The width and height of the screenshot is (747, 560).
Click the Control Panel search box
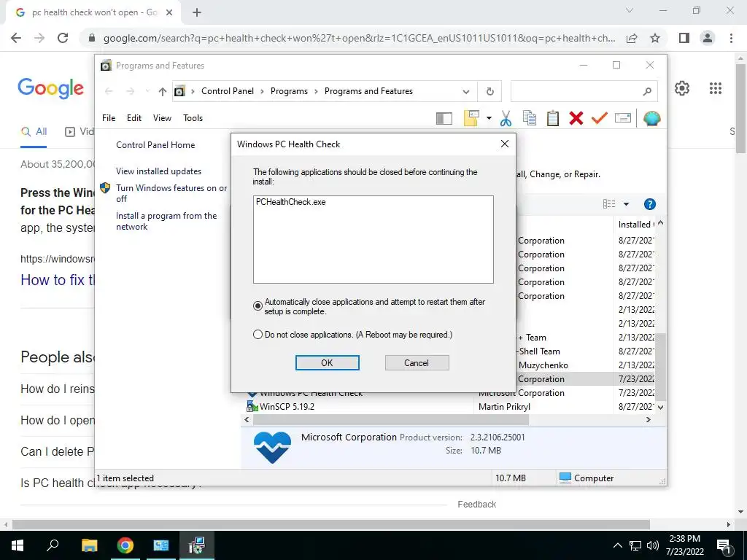[x=584, y=91]
